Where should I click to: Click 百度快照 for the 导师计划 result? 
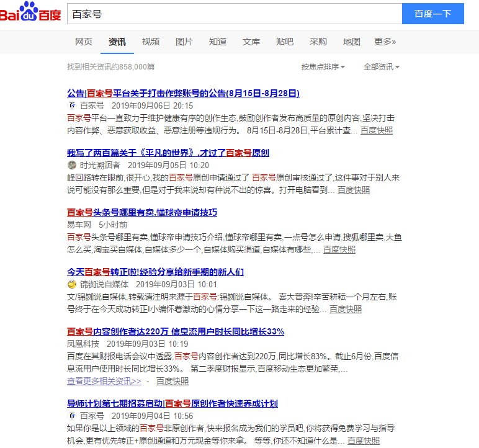[x=364, y=441]
